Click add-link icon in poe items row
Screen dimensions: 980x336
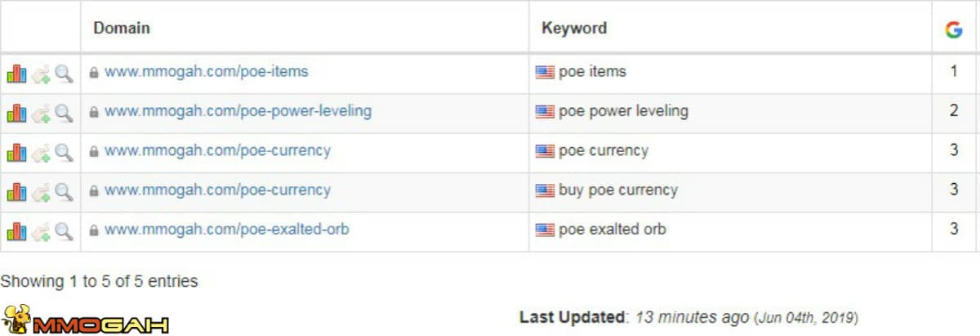41,74
